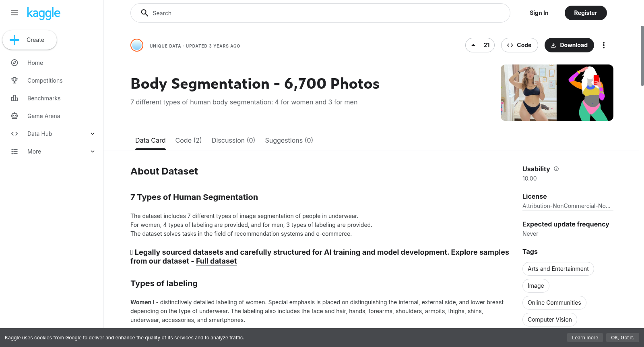Click the Usability info icon
644x347 pixels.
(x=556, y=169)
